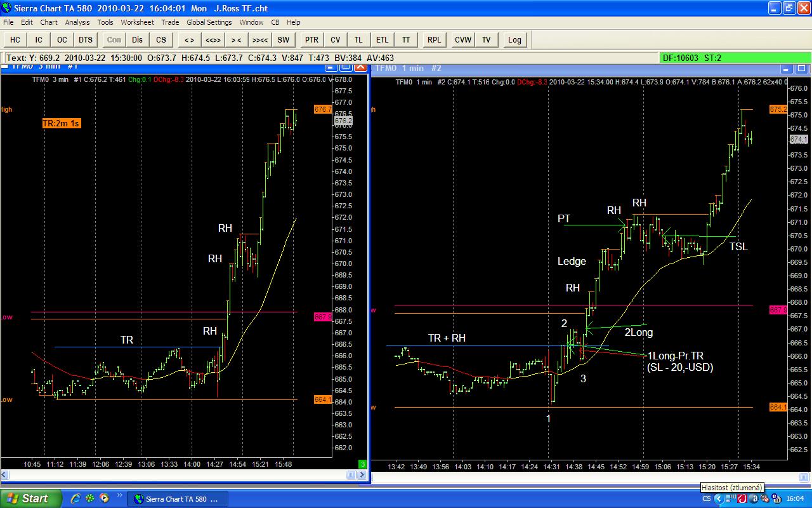Click the RPL replay button
Screen dimensions: 812x508
coord(434,39)
